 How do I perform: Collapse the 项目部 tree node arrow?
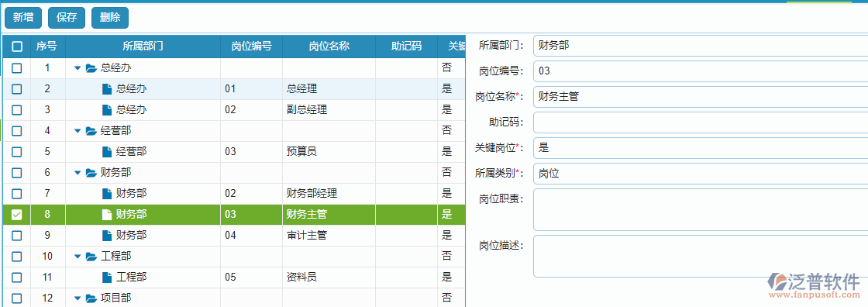click(x=77, y=298)
